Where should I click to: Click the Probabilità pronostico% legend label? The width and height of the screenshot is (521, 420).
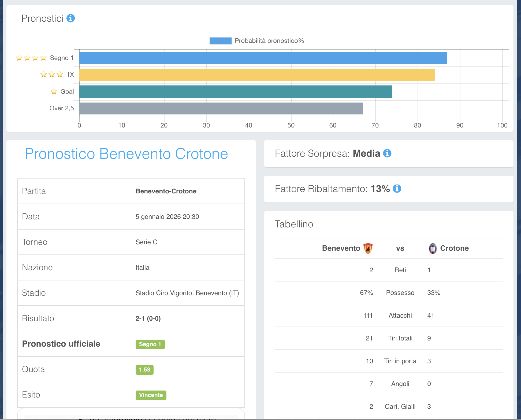coord(269,41)
